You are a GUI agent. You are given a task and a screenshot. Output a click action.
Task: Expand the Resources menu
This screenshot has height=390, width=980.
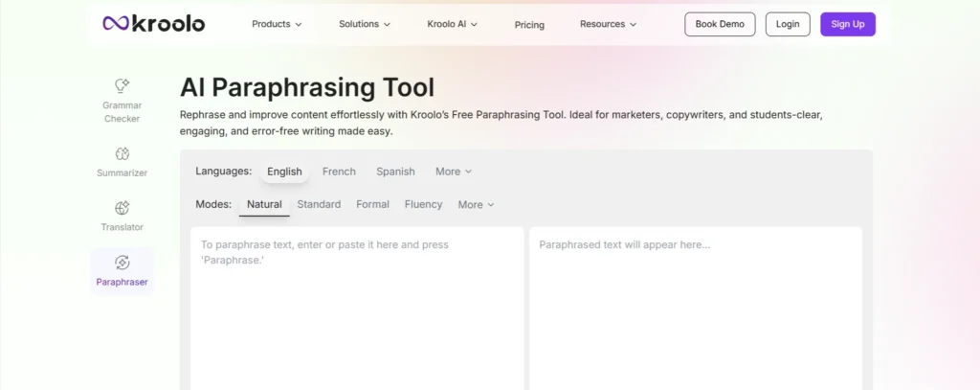[x=608, y=24]
